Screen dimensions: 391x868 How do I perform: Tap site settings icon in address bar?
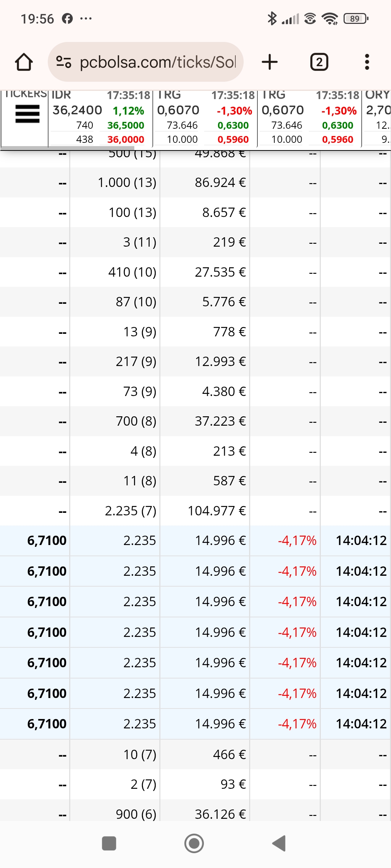coord(64,62)
